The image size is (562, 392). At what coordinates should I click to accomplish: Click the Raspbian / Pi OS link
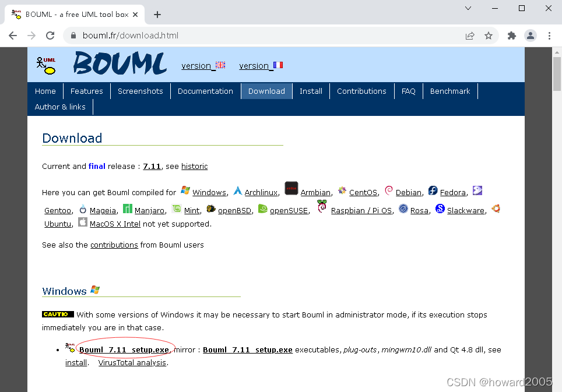(361, 210)
